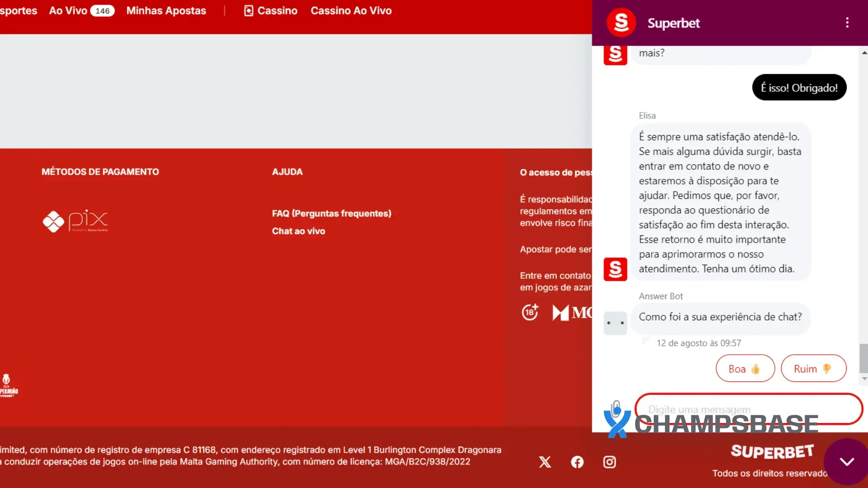Open the Cassino section via its icon
868x488 pixels.
coord(249,10)
